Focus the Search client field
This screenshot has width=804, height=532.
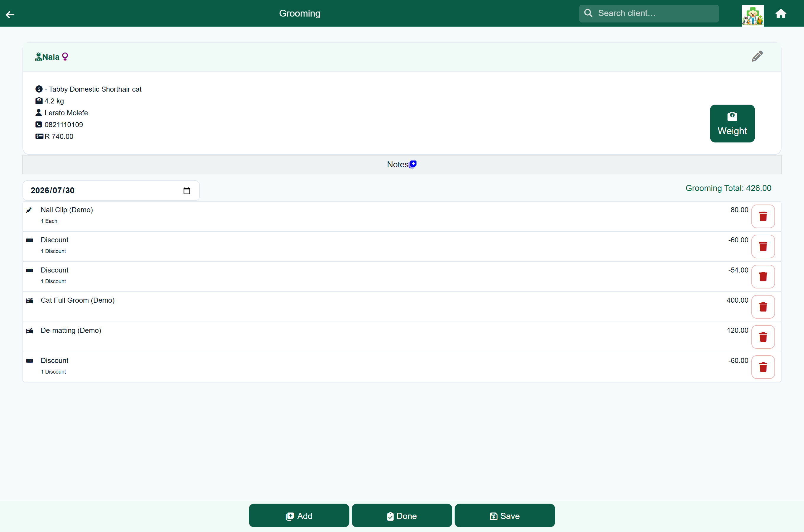click(649, 13)
